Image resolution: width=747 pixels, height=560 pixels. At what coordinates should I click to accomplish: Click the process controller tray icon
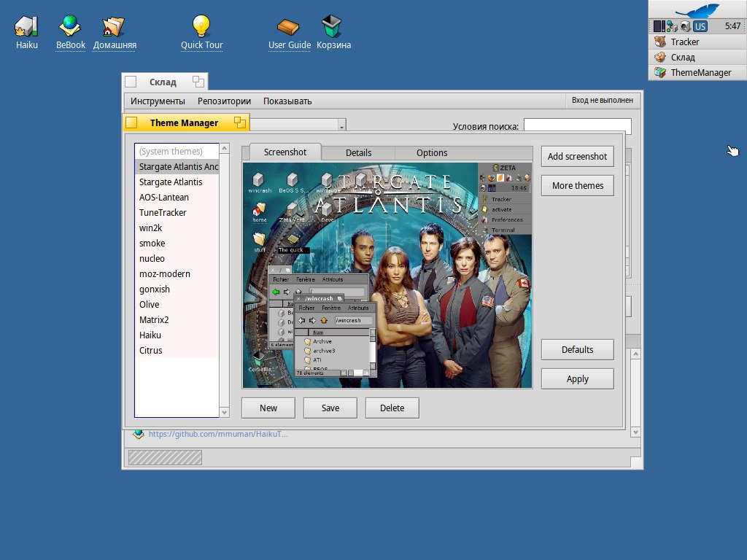tap(659, 26)
